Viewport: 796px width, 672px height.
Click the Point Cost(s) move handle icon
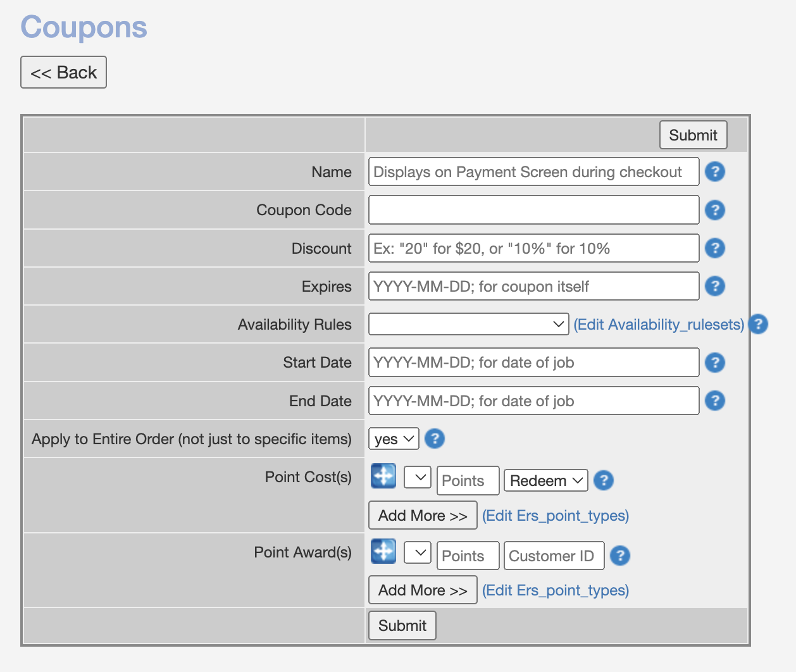[383, 476]
